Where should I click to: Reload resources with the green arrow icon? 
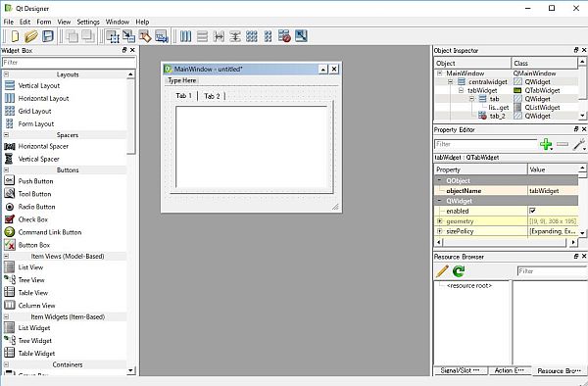click(459, 271)
